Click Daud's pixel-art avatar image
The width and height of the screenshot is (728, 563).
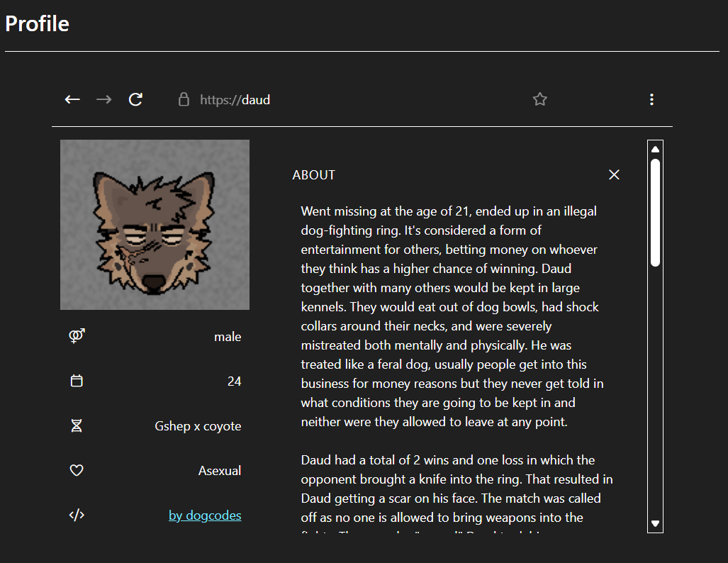[x=155, y=225]
